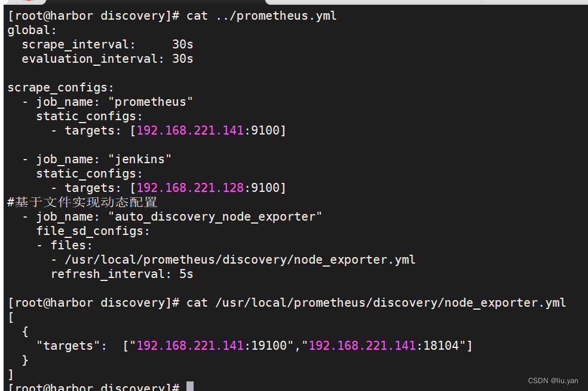Click the 'scrape_configs:' line
Viewport: 588px width, 391px height.
tap(60, 88)
